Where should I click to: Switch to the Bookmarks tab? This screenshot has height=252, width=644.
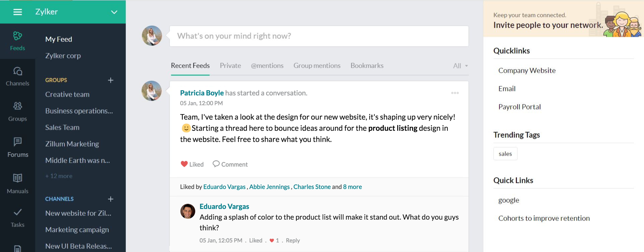[367, 66]
